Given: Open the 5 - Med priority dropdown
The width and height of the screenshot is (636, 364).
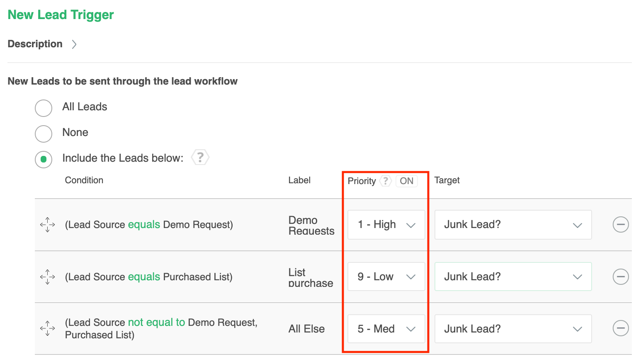Looking at the screenshot, I should [x=386, y=329].
